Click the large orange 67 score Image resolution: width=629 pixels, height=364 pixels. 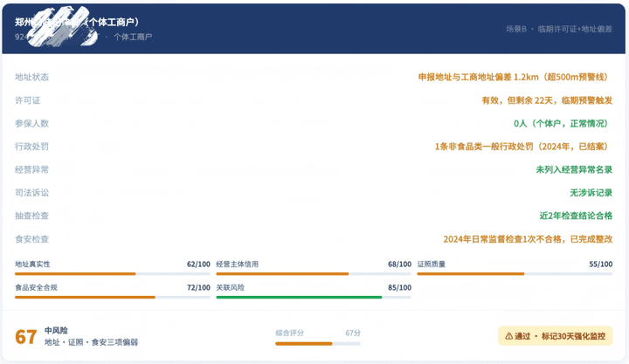tap(26, 337)
